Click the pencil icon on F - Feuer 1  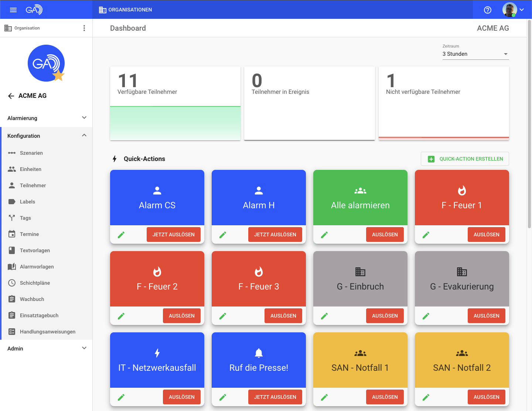click(426, 235)
